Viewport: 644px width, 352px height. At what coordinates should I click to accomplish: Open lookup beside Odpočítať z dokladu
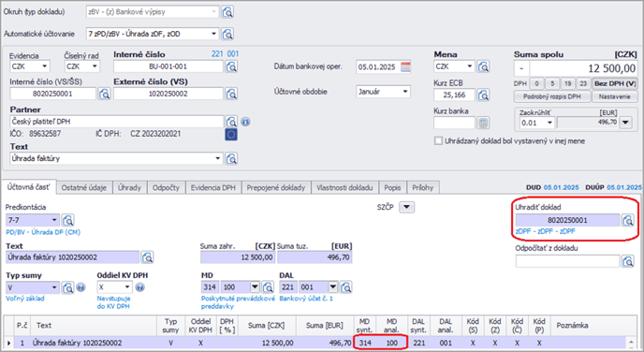(x=627, y=261)
